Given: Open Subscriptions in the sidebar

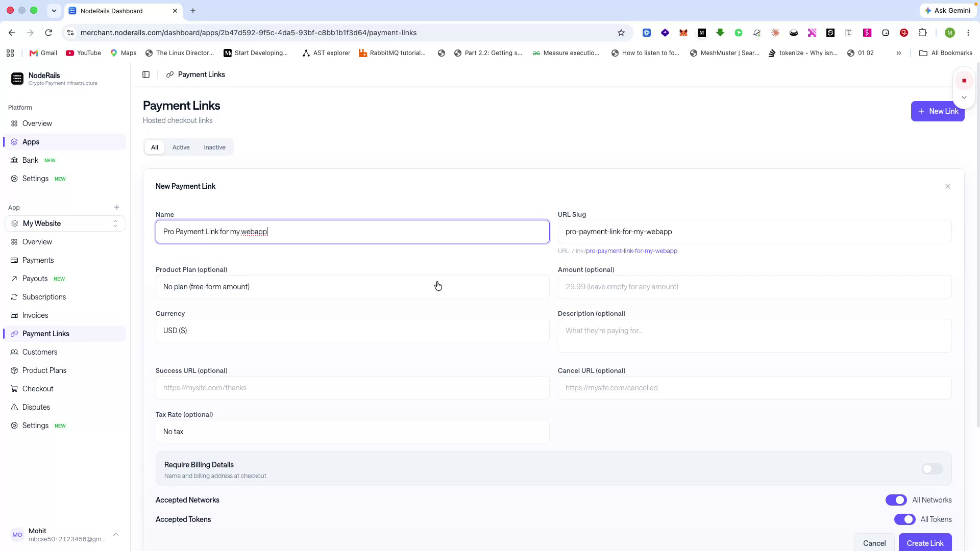Looking at the screenshot, I should [65, 297].
